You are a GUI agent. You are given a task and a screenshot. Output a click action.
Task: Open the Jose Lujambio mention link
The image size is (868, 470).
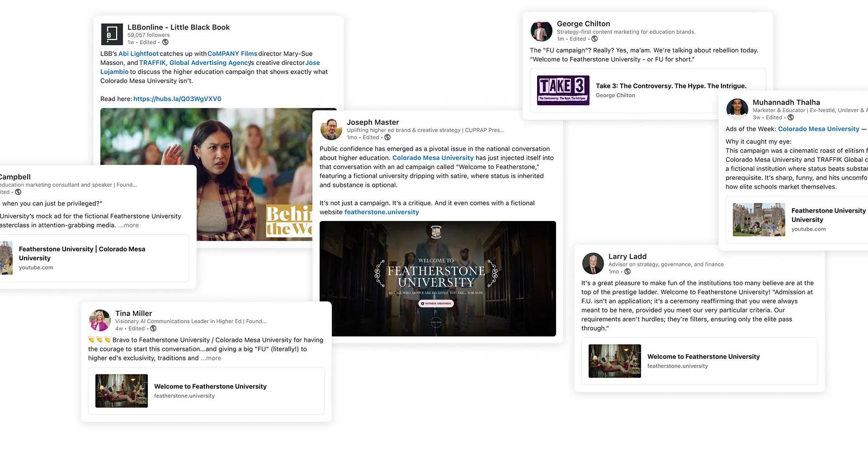point(312,62)
